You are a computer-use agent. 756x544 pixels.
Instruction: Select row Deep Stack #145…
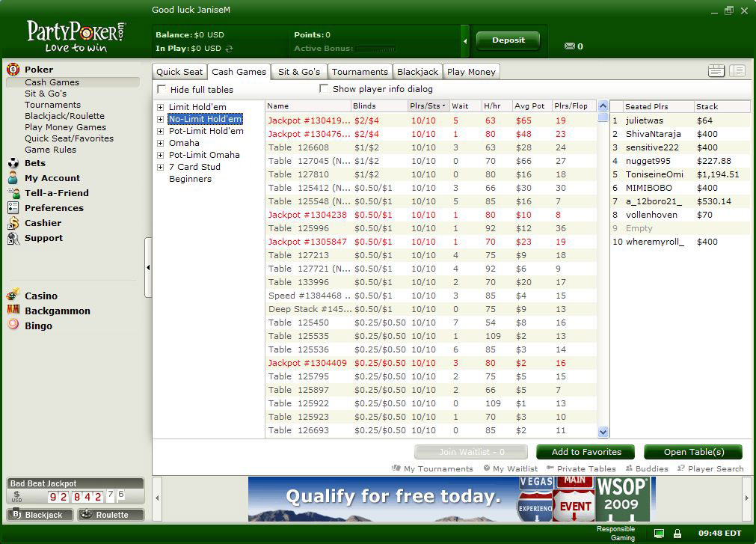click(x=431, y=309)
